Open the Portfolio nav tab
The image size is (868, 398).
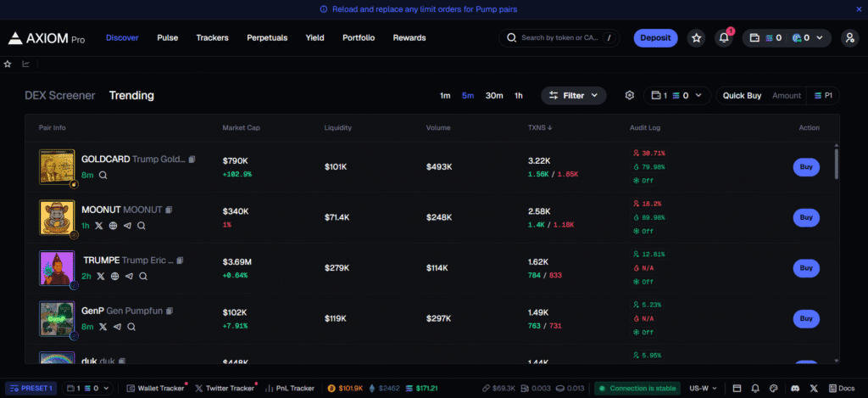click(x=359, y=38)
